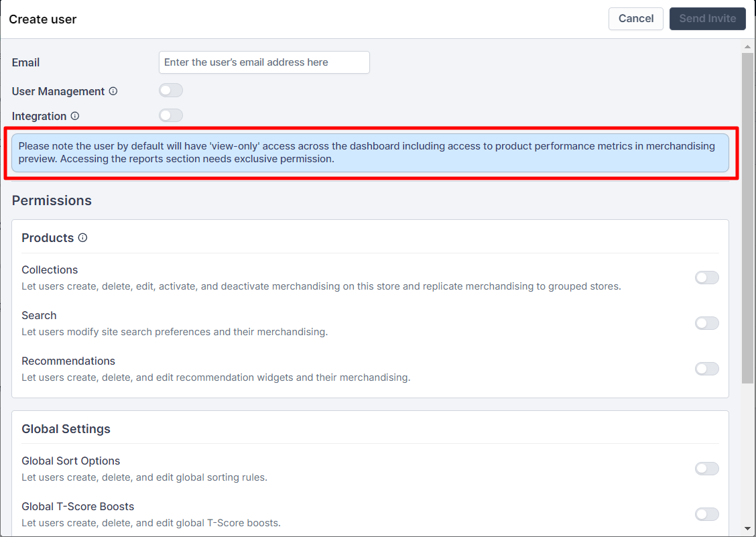This screenshot has width=756, height=537.
Task: Turn on Collections permission toggle
Action: coord(707,278)
